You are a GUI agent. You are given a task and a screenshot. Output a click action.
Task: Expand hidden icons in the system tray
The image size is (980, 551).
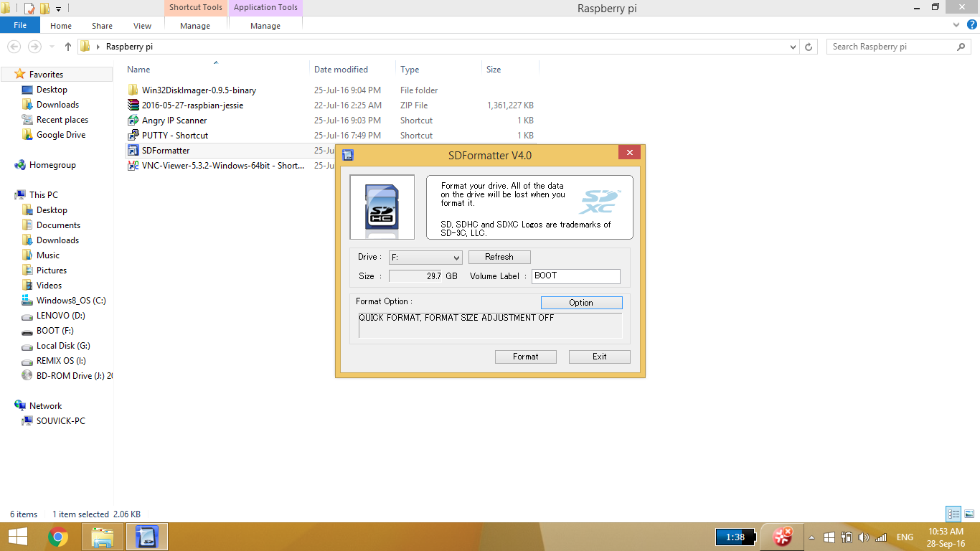click(x=812, y=537)
